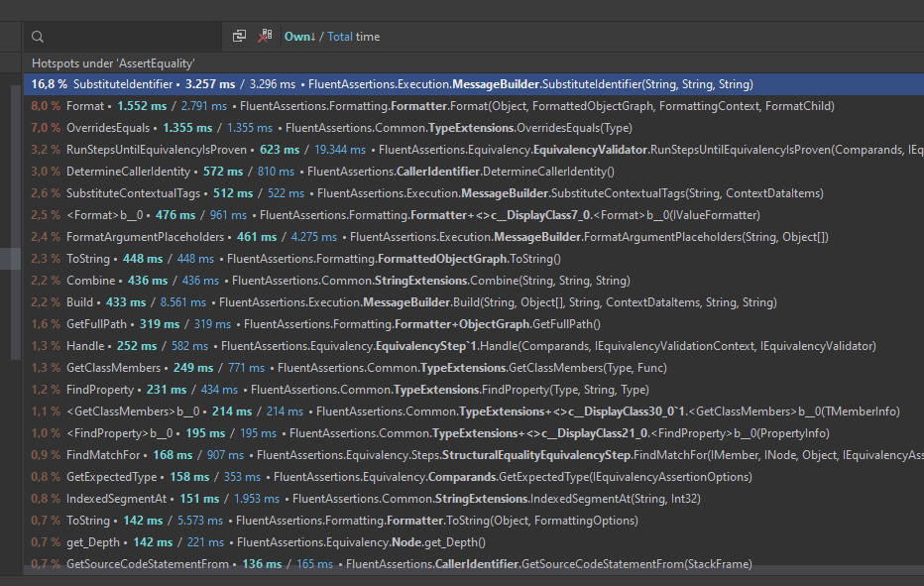924x586 pixels.
Task: Select the Combine 2,2 % row
Action: tap(474, 281)
